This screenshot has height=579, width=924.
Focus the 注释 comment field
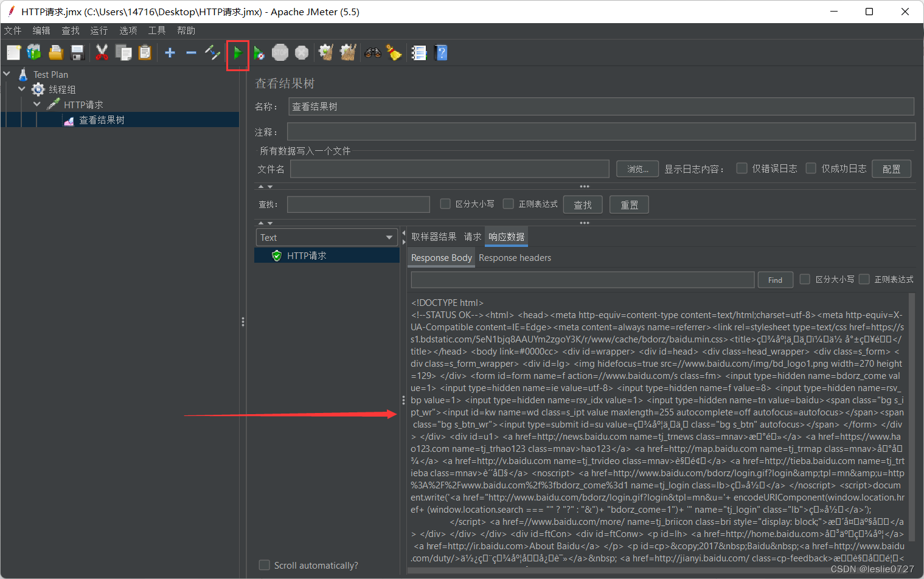(x=601, y=131)
